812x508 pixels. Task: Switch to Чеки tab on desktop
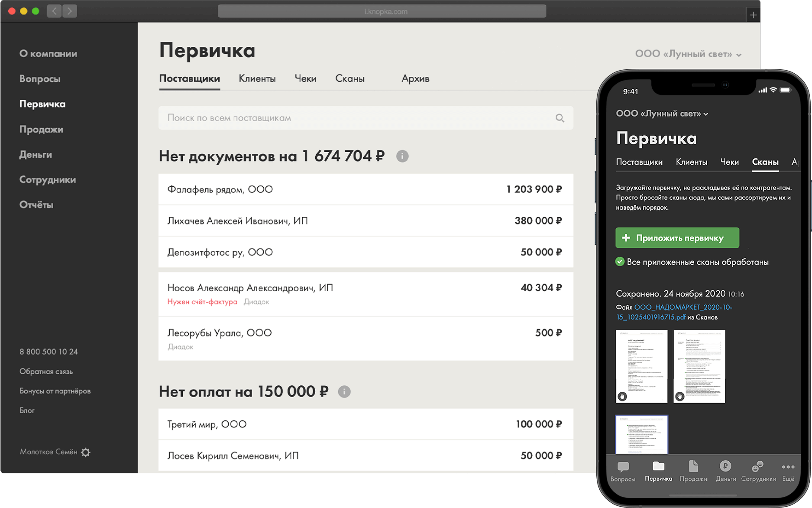(x=305, y=78)
